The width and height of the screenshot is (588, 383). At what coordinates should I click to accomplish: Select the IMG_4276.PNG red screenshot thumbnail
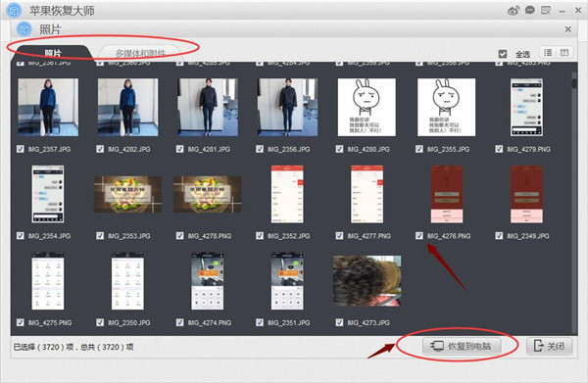(447, 194)
